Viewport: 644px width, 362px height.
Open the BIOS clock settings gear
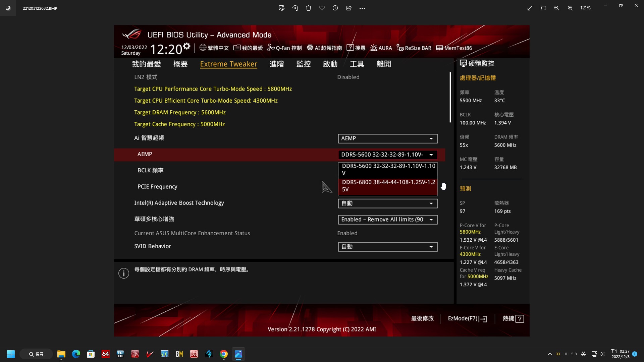click(186, 46)
